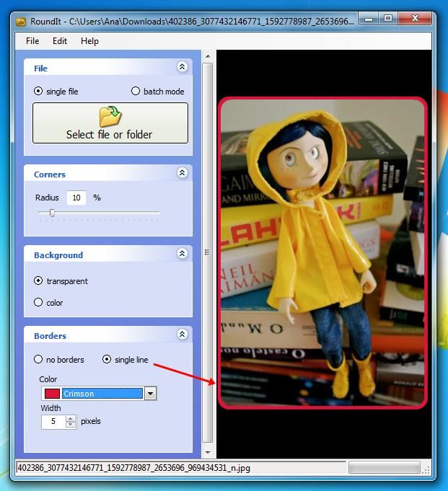Click the file name in status bar
The height and width of the screenshot is (491, 448).
134,468
